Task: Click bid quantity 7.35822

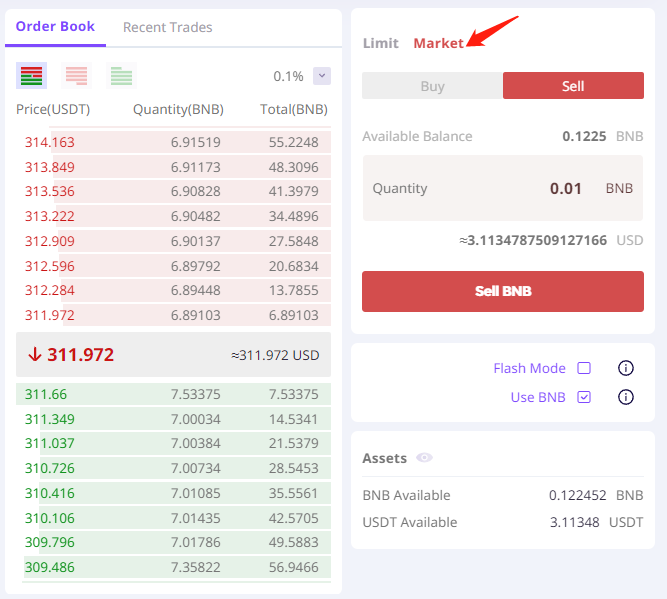Action: pos(196,567)
